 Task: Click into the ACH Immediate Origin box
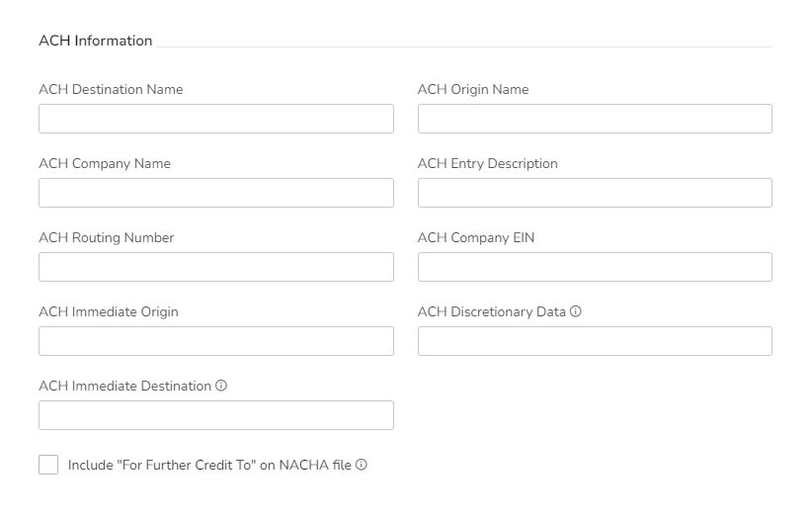[215, 341]
